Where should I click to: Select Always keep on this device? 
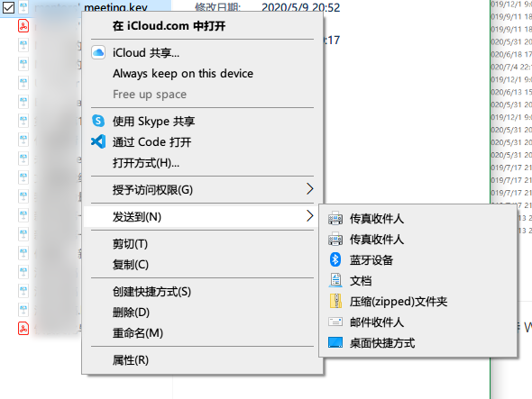coord(183,74)
